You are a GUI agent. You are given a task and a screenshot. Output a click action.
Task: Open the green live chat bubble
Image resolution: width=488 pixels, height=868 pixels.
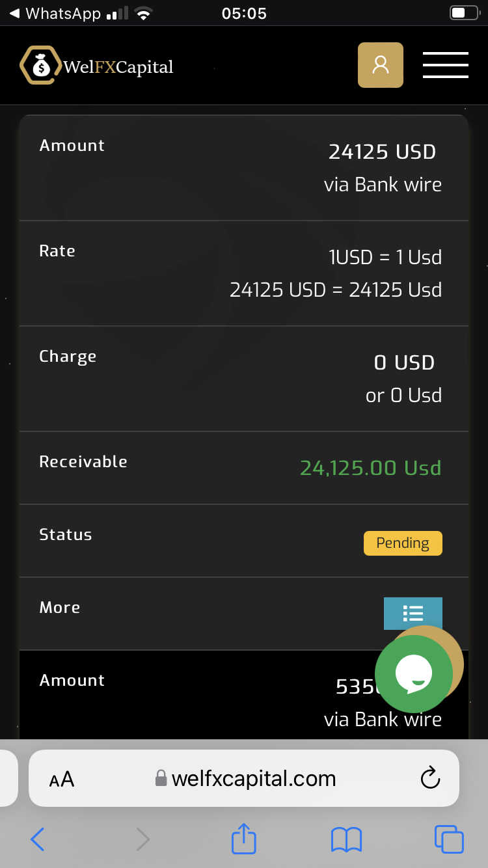[414, 674]
